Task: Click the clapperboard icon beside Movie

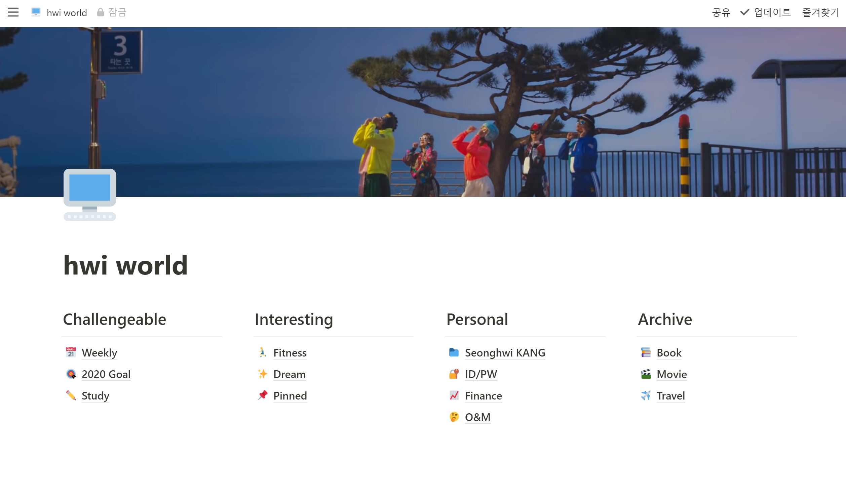Action: pyautogui.click(x=646, y=374)
